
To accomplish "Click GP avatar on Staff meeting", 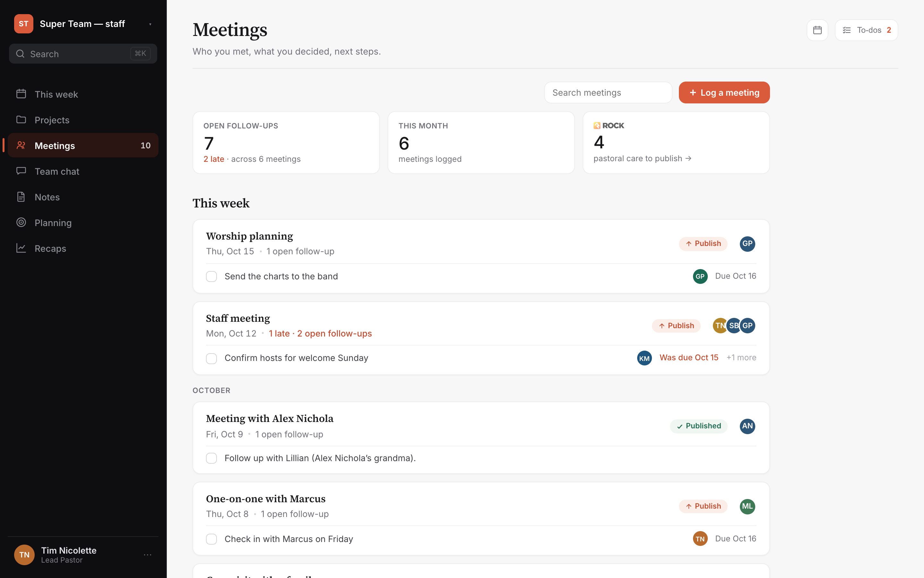I will coord(747,325).
